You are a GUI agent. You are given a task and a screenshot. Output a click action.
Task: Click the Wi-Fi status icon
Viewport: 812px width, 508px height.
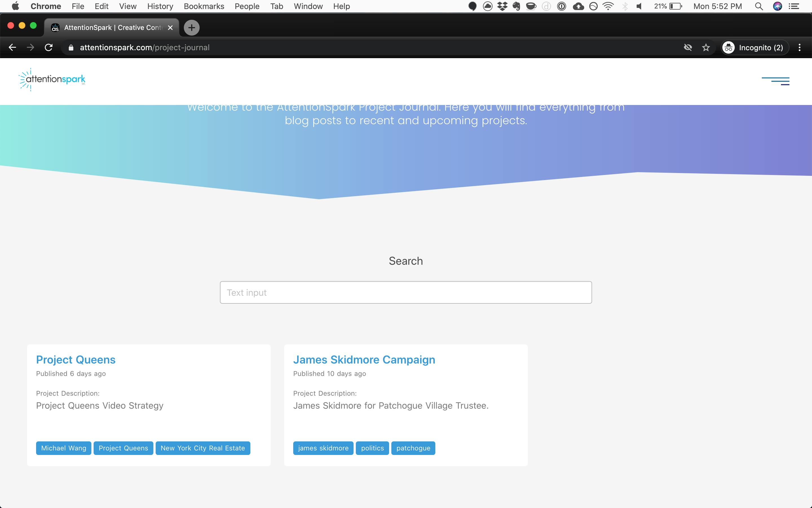pyautogui.click(x=608, y=6)
